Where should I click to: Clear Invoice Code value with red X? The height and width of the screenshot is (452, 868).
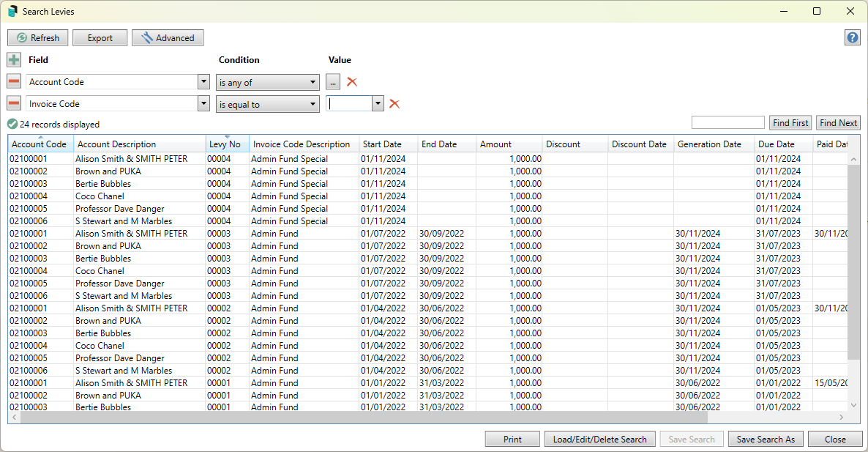coord(394,104)
